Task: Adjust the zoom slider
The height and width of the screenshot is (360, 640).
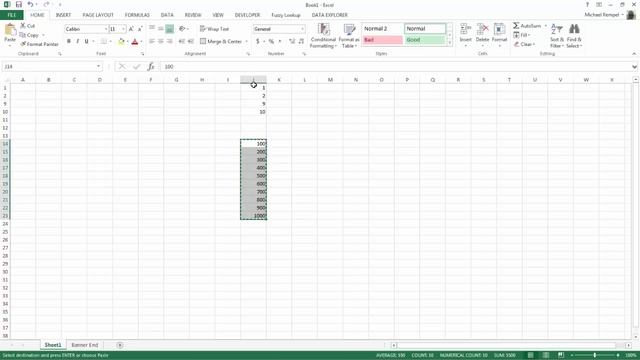Action: click(595, 356)
